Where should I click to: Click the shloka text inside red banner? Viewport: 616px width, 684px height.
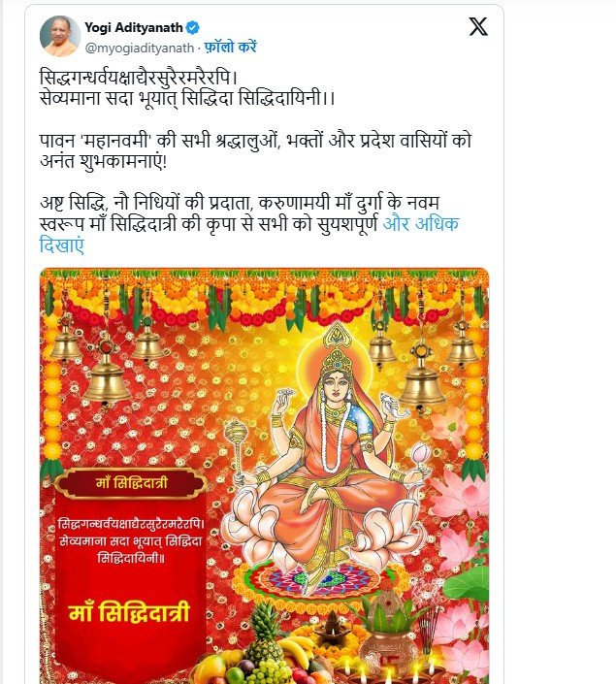coord(131,540)
